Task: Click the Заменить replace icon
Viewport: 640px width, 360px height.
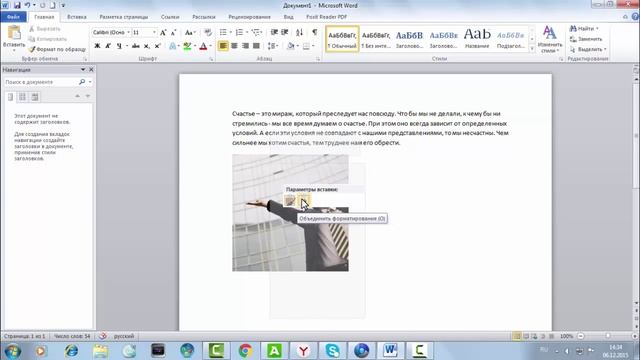Action: [586, 39]
